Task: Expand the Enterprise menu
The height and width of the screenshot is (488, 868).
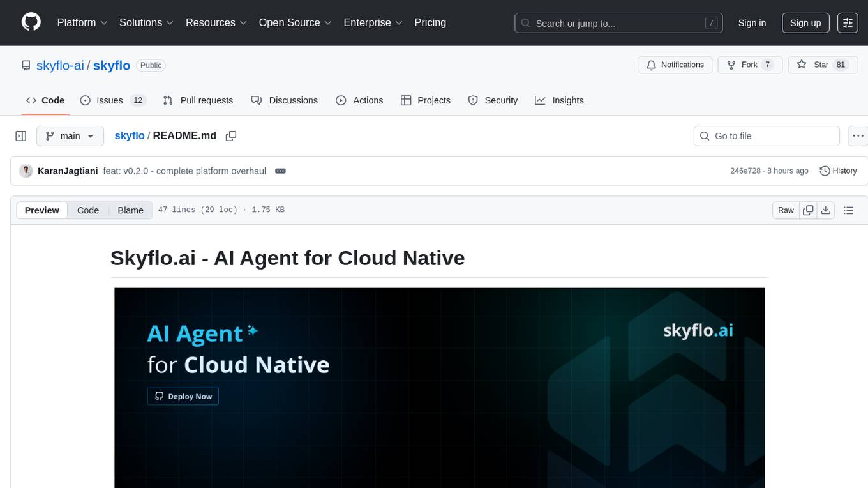Action: point(373,22)
